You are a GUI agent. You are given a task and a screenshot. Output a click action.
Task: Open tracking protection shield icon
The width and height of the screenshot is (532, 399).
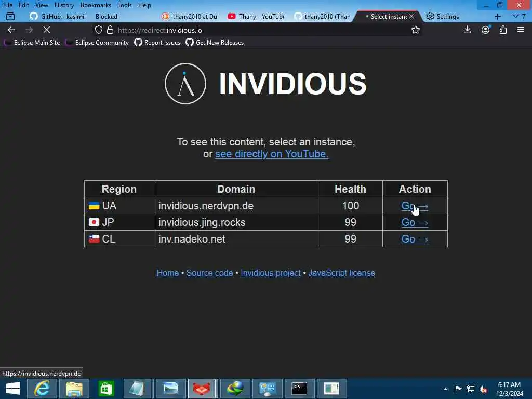pos(98,30)
